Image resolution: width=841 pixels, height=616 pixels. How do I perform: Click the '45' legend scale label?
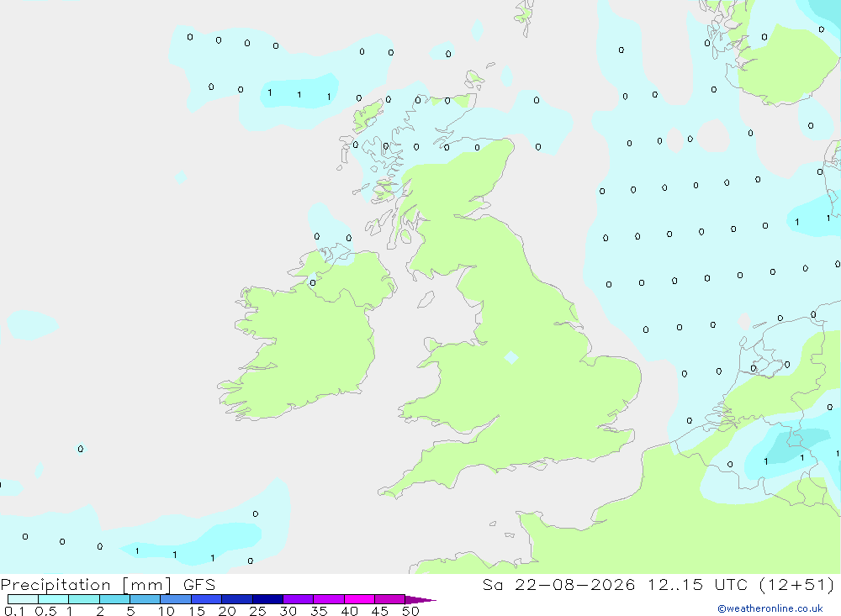click(380, 611)
